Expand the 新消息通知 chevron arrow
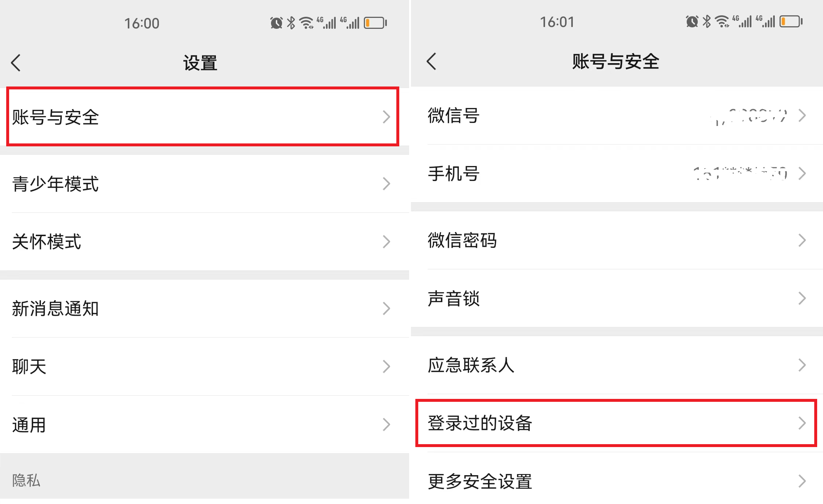Image resolution: width=823 pixels, height=504 pixels. (386, 308)
